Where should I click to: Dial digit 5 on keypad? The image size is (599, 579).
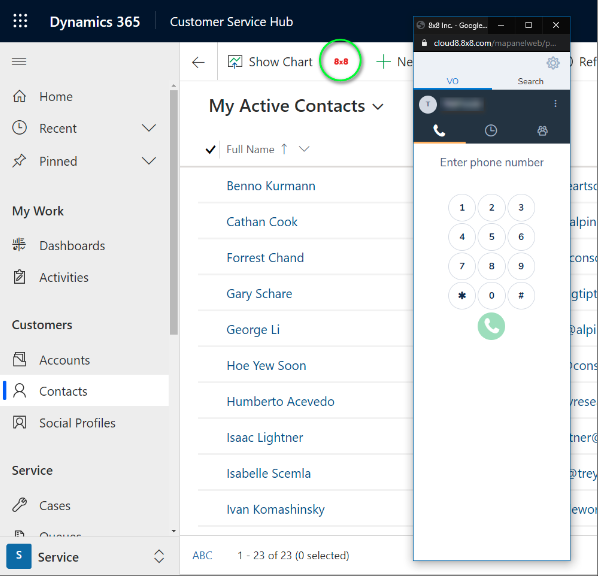point(492,237)
